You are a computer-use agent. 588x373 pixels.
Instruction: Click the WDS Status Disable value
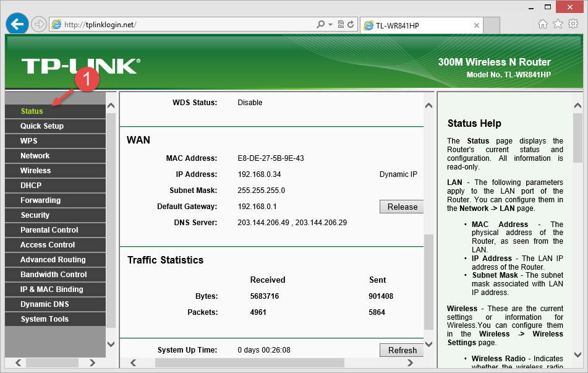(x=250, y=103)
